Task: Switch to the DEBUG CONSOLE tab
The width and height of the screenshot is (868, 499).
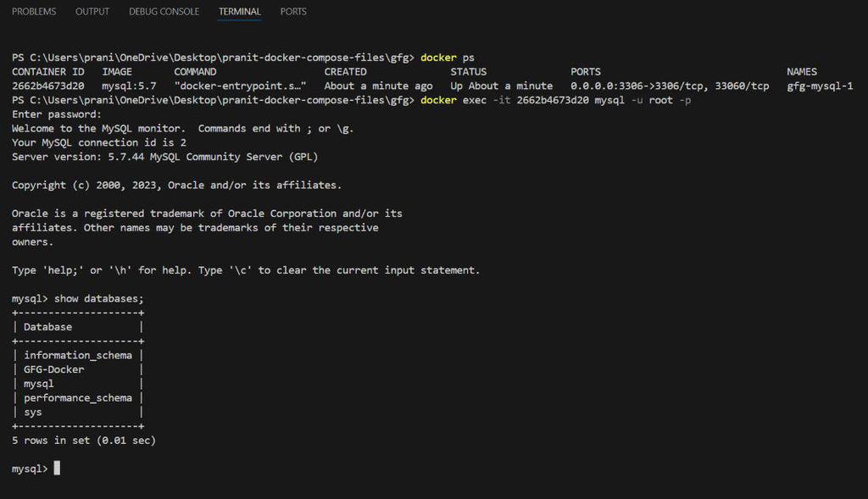Action: tap(164, 12)
